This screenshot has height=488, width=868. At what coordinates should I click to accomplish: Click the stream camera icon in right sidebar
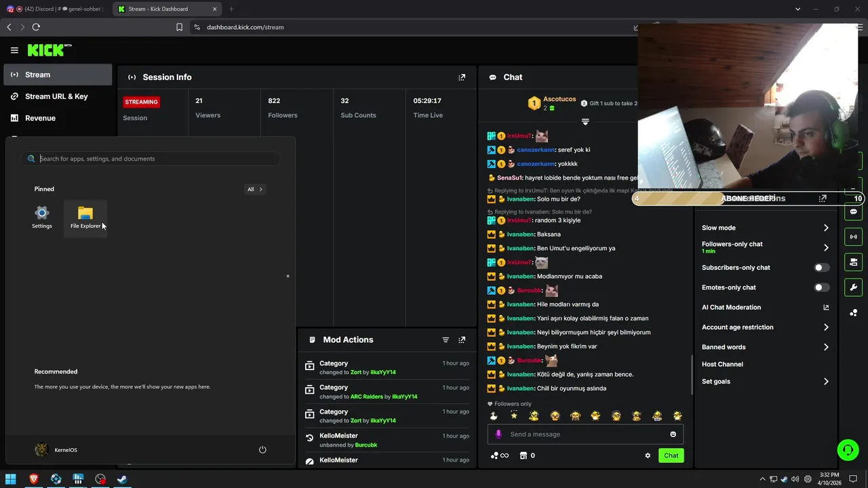(x=853, y=262)
